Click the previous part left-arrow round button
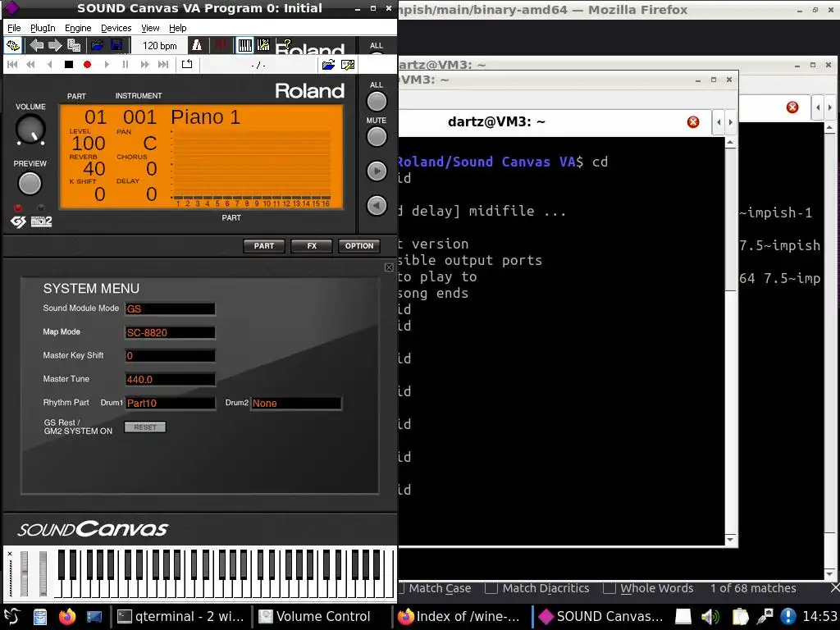Screen dimensions: 840x630 [x=377, y=205]
